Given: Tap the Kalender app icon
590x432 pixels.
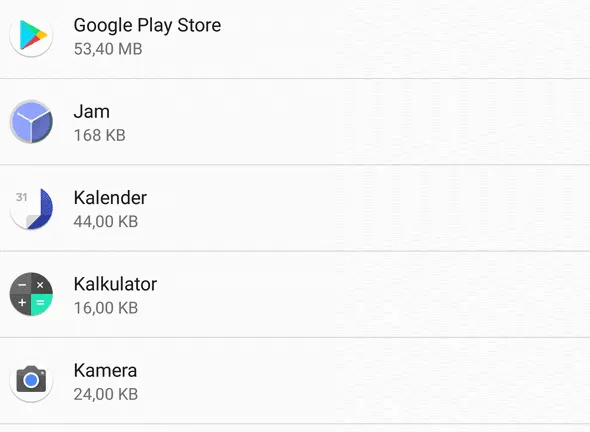Looking at the screenshot, I should (x=31, y=208).
